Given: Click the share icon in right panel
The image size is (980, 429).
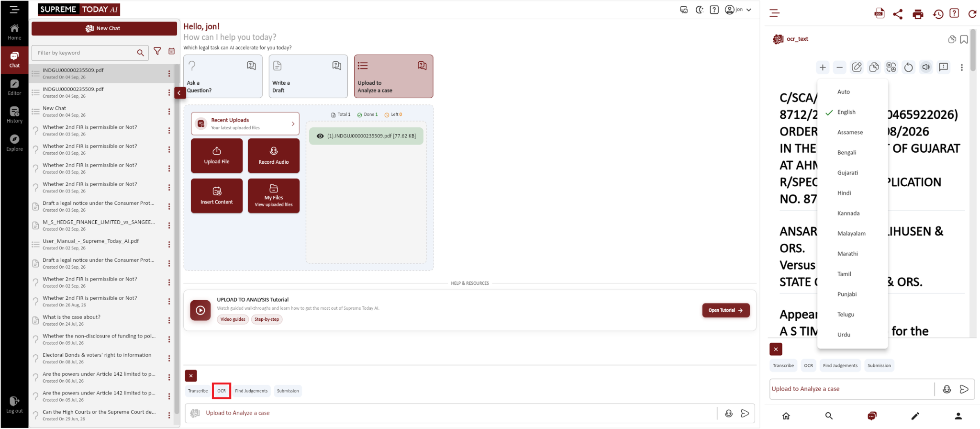Looking at the screenshot, I should pos(898,14).
